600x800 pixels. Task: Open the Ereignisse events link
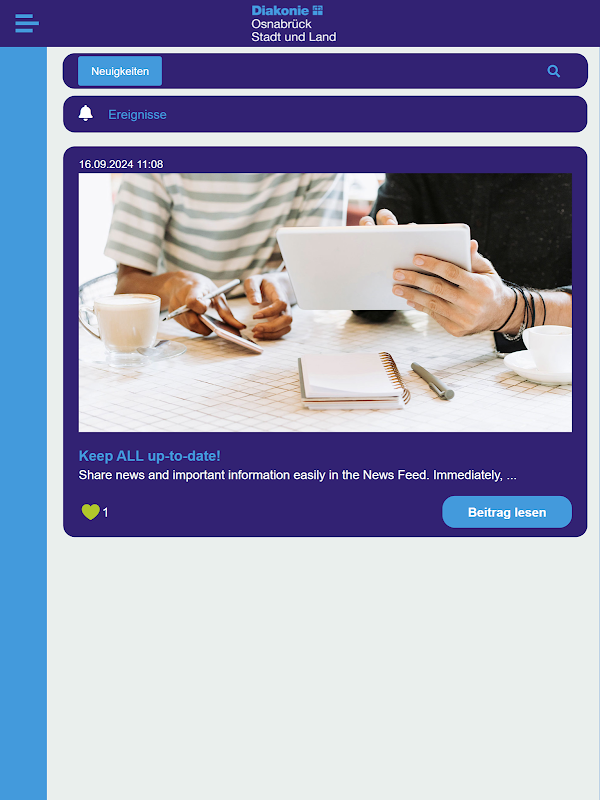tap(137, 114)
